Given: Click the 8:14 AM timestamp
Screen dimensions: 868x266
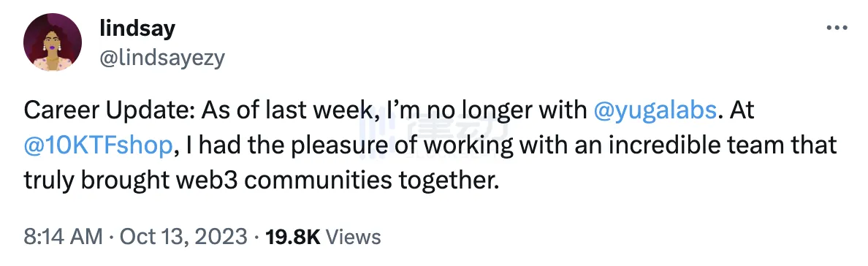Looking at the screenshot, I should 63,237.
